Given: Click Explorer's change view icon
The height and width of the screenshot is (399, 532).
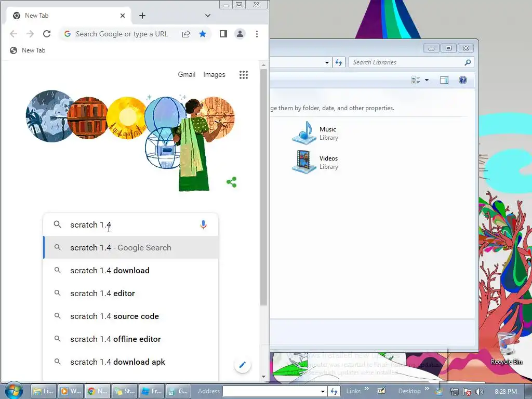Looking at the screenshot, I should click(416, 80).
